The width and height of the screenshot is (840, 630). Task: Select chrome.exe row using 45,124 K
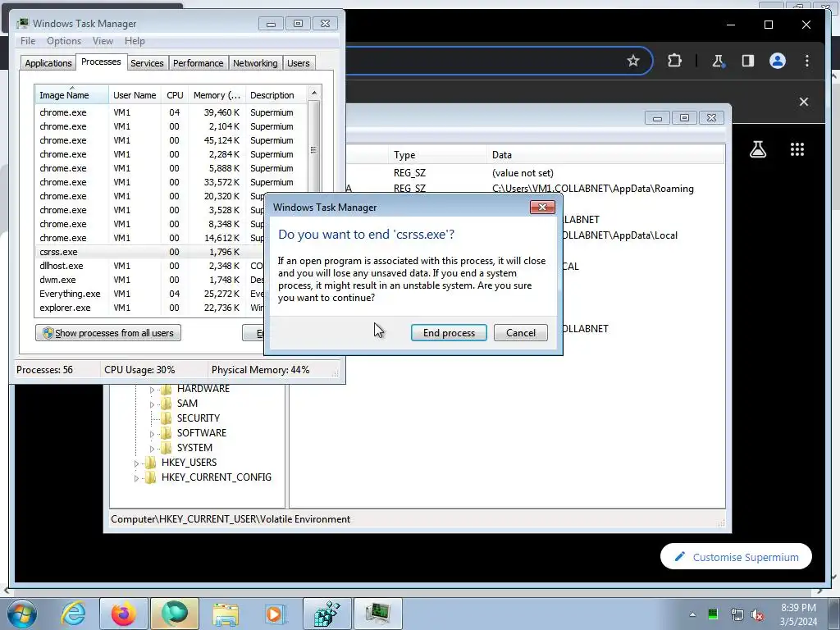[171, 140]
